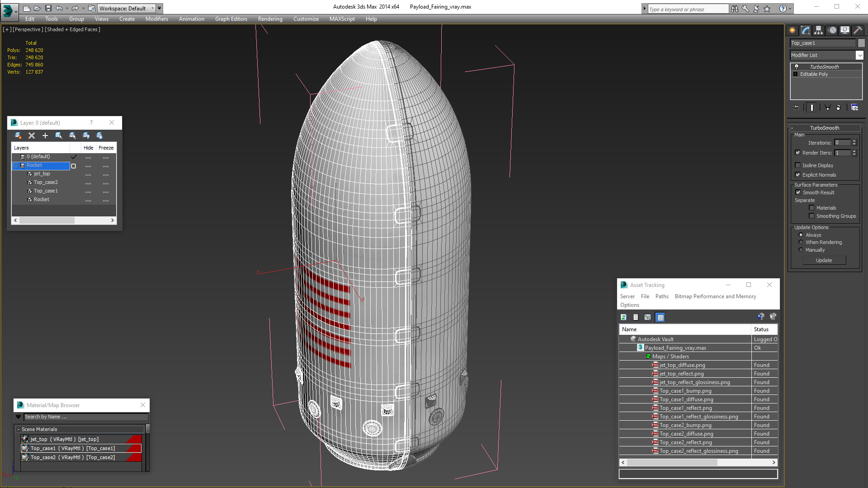Click the Save File icon
The width and height of the screenshot is (868, 488).
click(x=48, y=8)
